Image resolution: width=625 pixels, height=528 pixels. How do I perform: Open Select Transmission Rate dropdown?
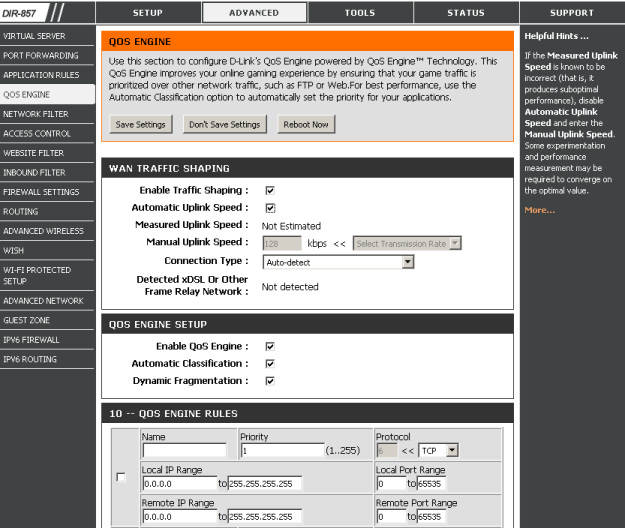pyautogui.click(x=407, y=243)
